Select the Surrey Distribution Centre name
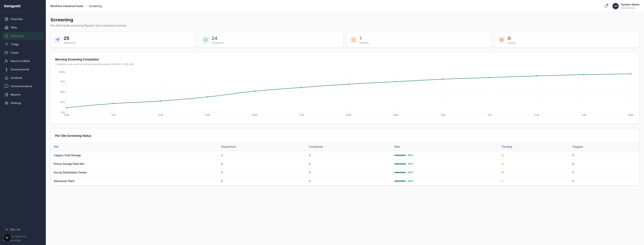The image size is (644, 245). (70, 172)
